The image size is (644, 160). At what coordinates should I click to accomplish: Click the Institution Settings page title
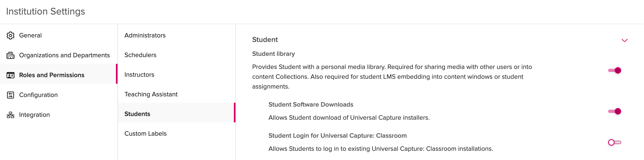46,11
